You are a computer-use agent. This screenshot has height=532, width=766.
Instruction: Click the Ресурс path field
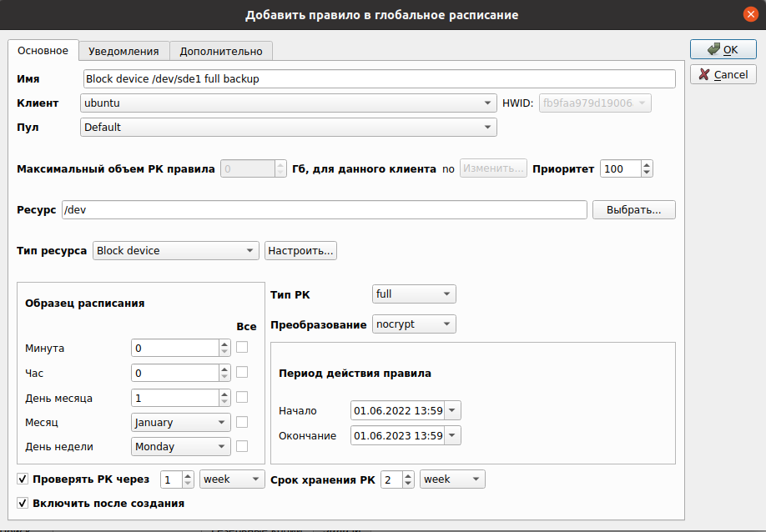click(x=325, y=210)
